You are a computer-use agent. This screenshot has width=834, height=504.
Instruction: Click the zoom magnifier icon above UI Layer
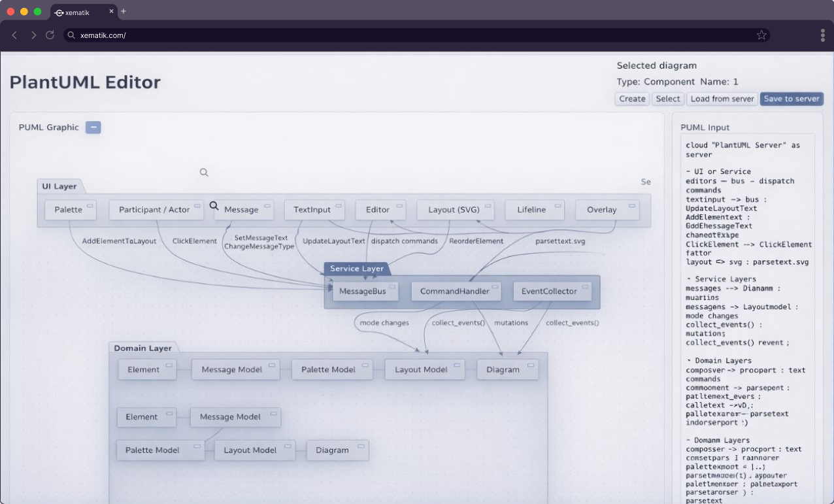coord(203,172)
